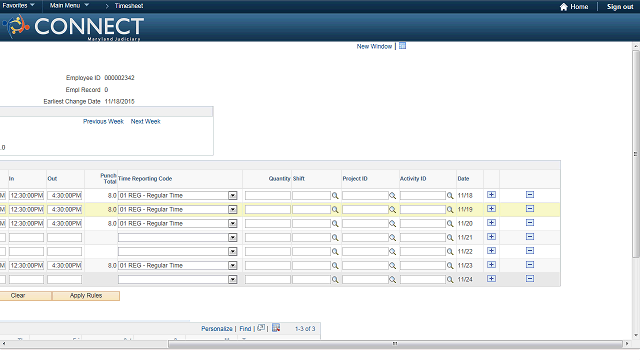The image size is (640, 360).
Task: Click the Personalize link
Action: 217,329
